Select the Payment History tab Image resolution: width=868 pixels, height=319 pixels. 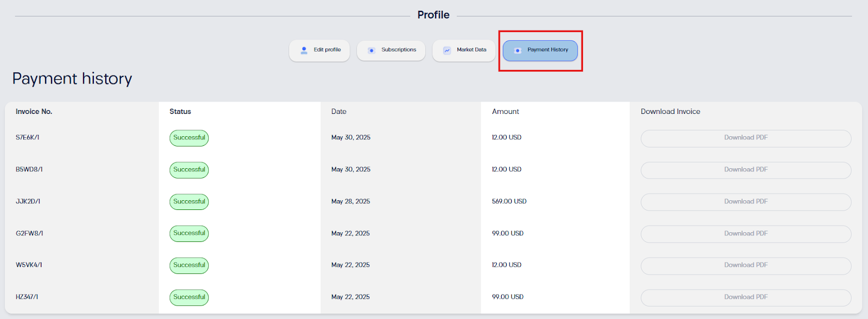point(540,50)
